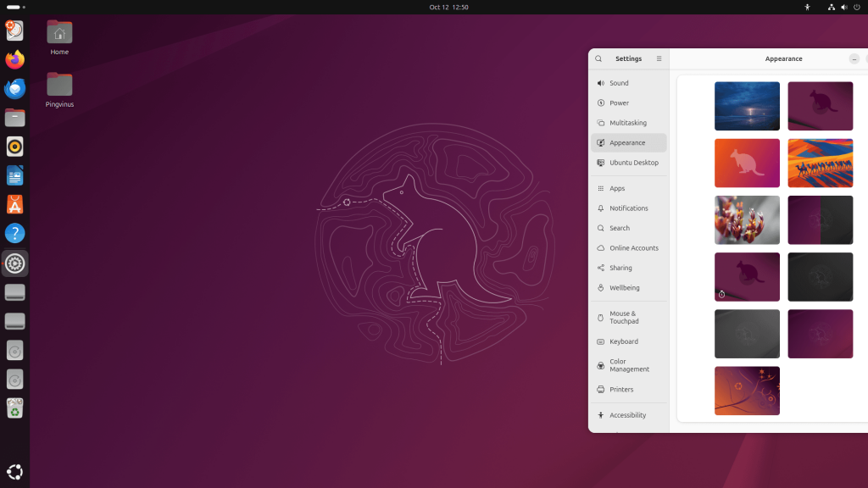Screen dimensions: 868x488
Task: Open LibreOffice Writer from the dock
Action: point(14,175)
